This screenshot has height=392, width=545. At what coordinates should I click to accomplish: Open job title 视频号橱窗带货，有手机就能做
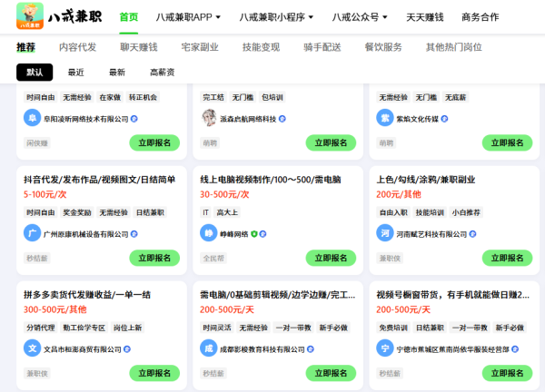click(453, 295)
